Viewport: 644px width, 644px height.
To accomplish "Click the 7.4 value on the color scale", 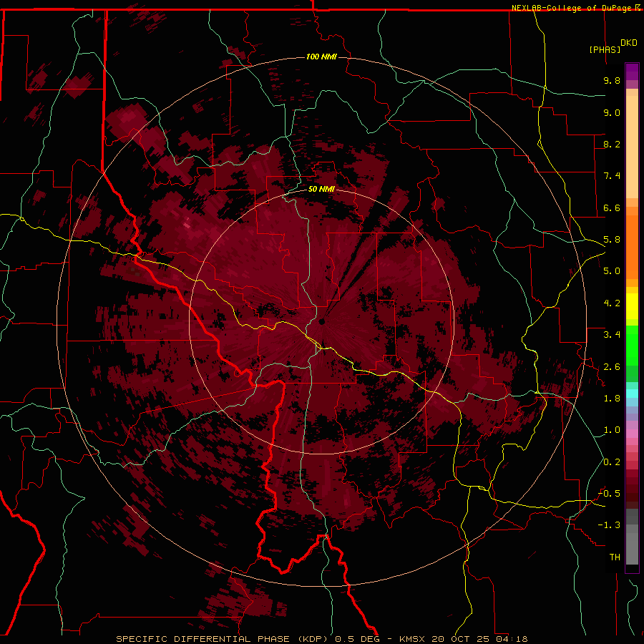I will [612, 176].
